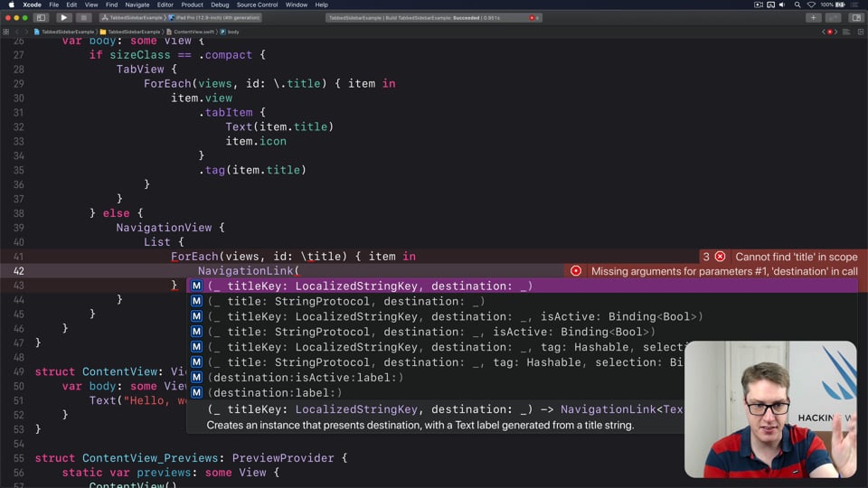This screenshot has height=488, width=868.
Task: Open Notification Center list icon
Action: click(x=856, y=5)
